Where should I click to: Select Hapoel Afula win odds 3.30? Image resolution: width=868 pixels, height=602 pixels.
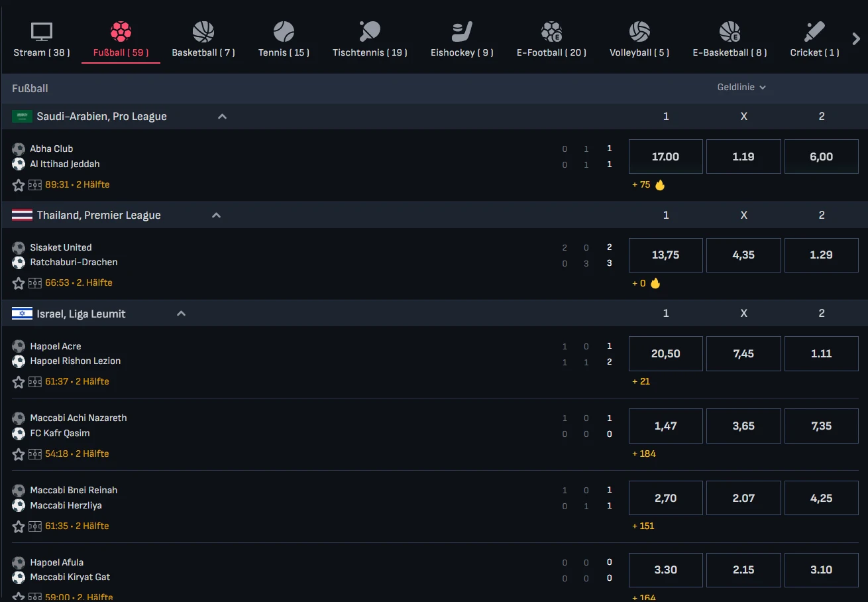coord(665,570)
